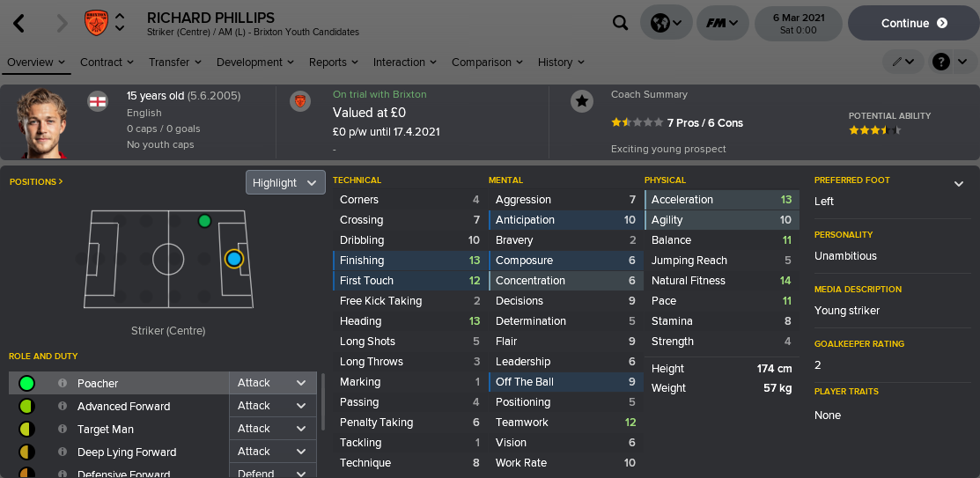Open the Poacher duty Attack dropdown

[272, 383]
